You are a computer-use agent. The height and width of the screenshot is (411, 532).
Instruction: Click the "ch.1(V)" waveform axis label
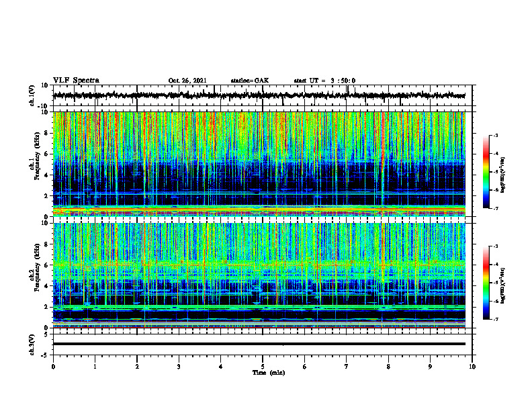point(32,95)
